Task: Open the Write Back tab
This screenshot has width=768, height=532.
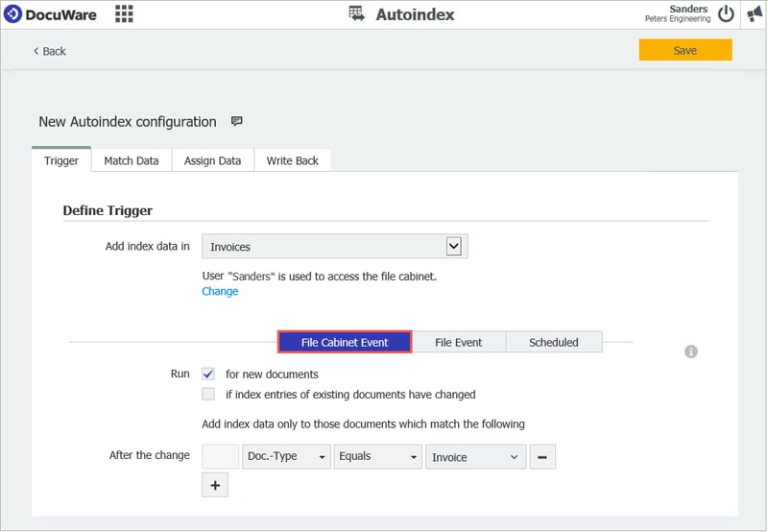Action: tap(292, 160)
